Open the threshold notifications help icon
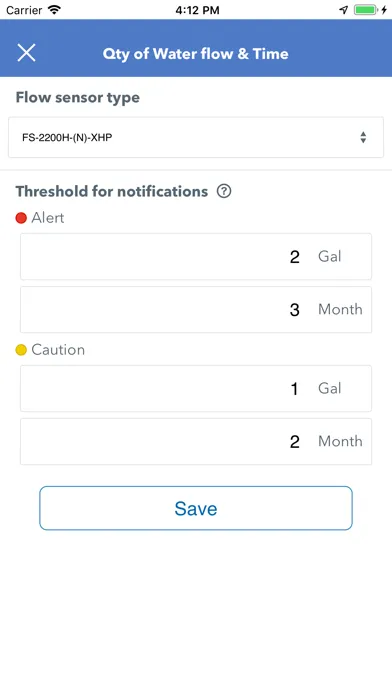 click(224, 191)
